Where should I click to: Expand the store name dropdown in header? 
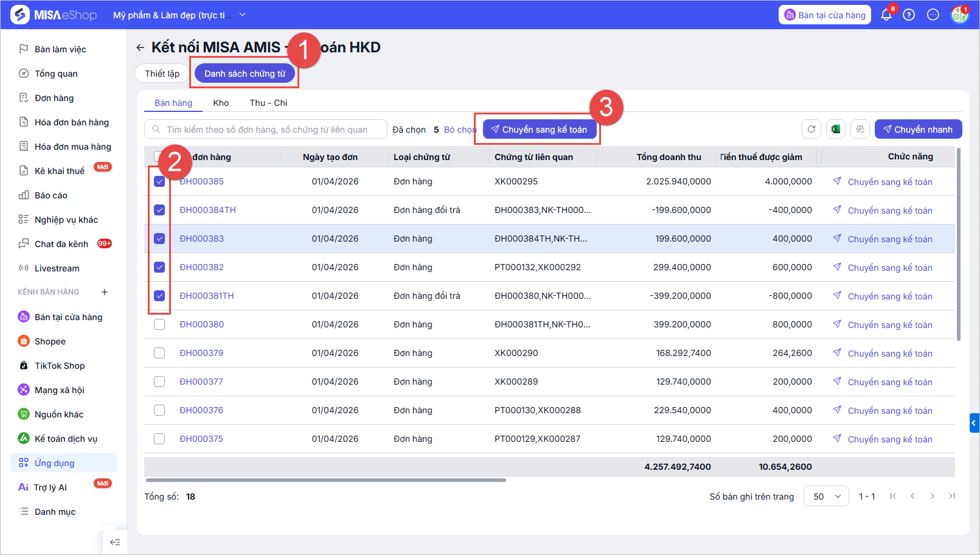click(242, 15)
